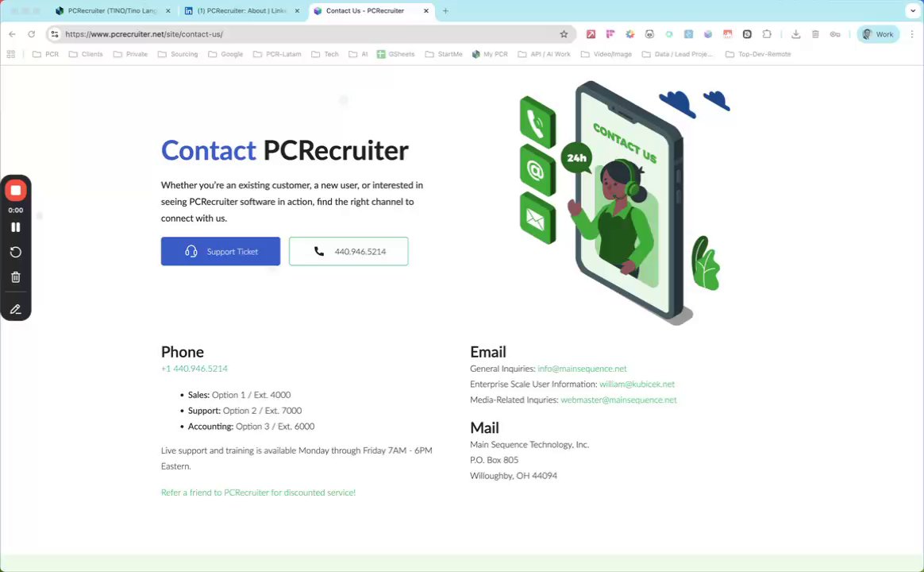Image resolution: width=924 pixels, height=572 pixels.
Task: Expand the PCR-Latam bookmarks folder
Action: click(x=277, y=54)
